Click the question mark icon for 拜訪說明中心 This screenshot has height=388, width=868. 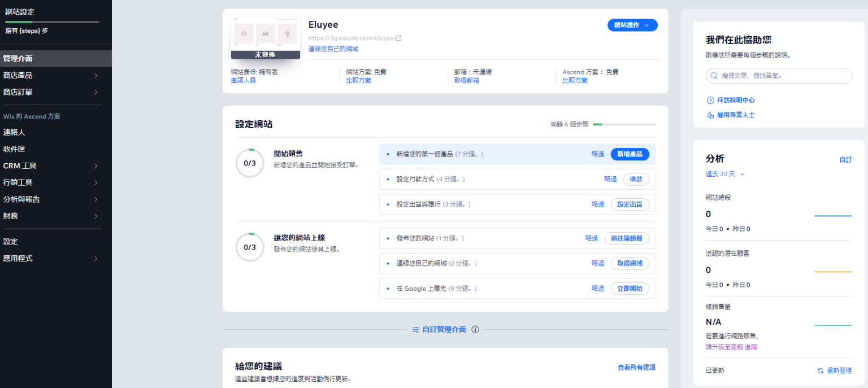coord(710,101)
